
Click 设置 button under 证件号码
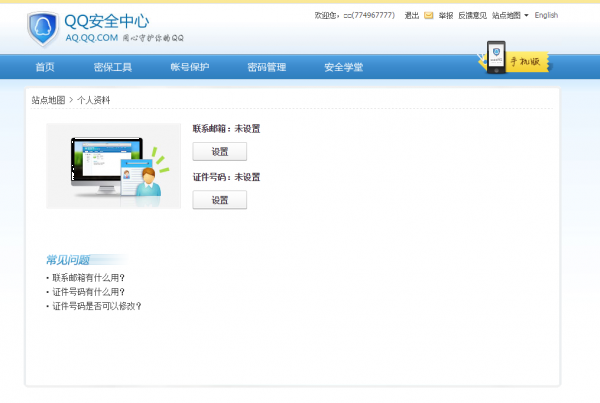point(220,200)
